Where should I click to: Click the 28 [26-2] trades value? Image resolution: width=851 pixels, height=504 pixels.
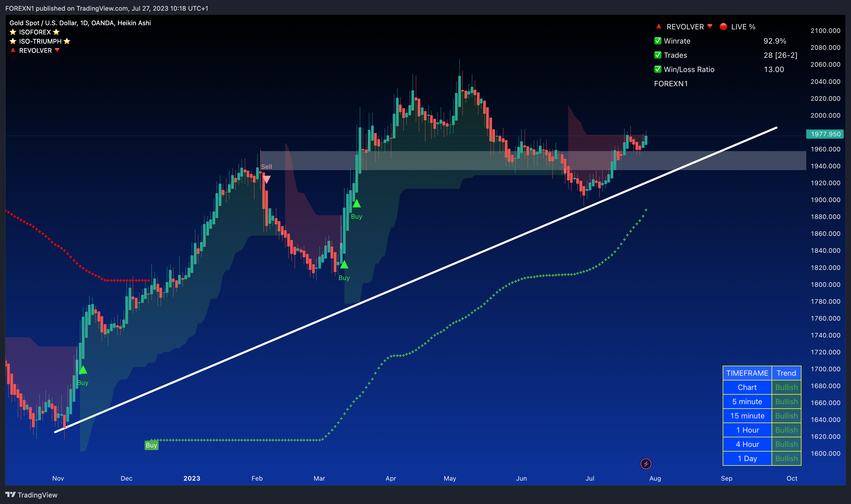click(x=780, y=55)
